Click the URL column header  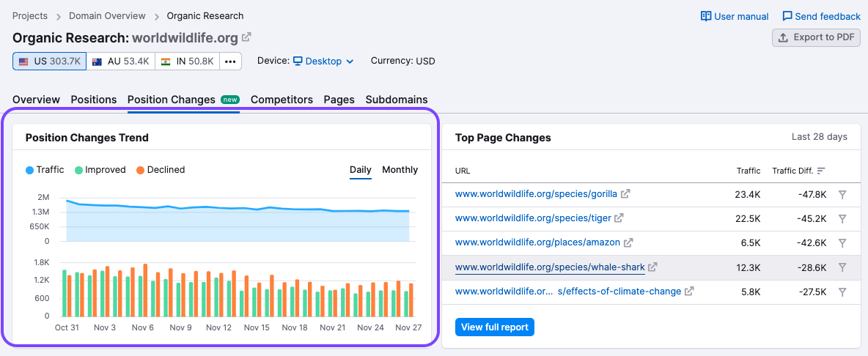[x=463, y=171]
